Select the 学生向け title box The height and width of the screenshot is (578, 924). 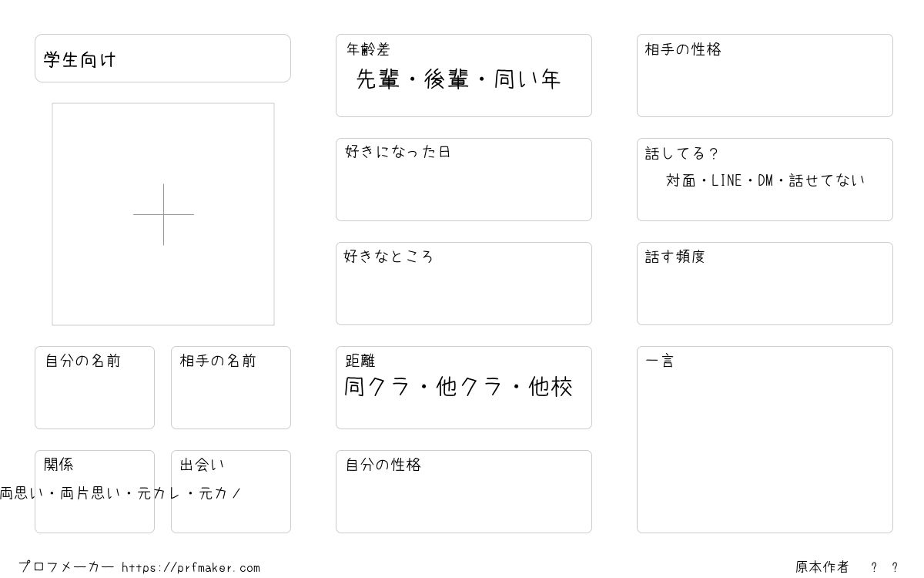(x=162, y=58)
